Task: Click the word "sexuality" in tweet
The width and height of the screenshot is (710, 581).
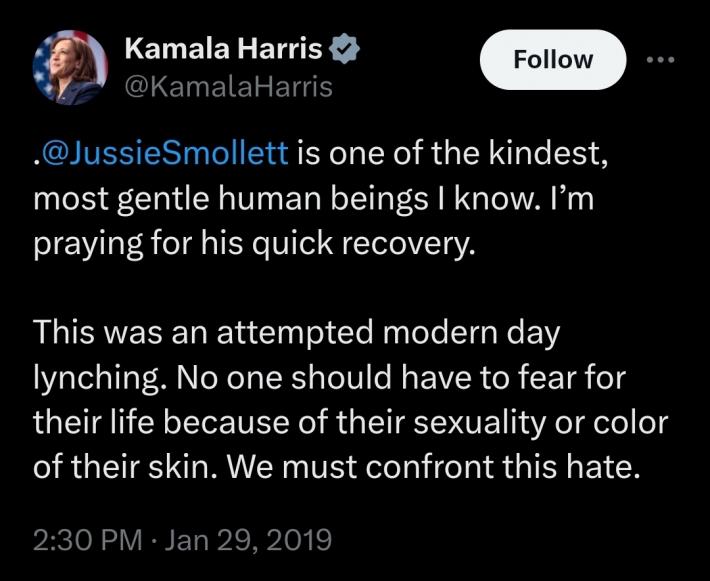Action: [x=479, y=423]
